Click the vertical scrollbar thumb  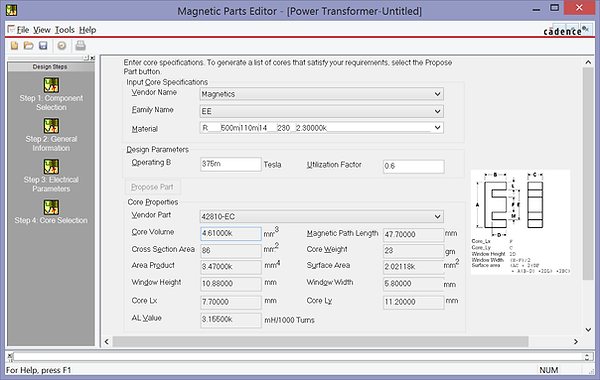click(588, 174)
